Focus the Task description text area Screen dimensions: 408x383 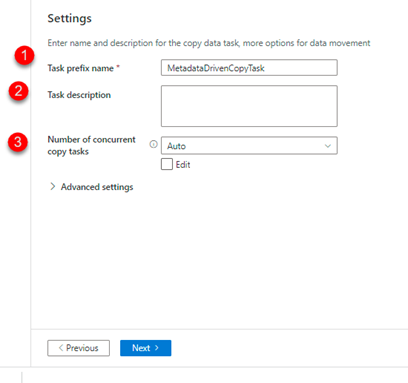coord(249,106)
